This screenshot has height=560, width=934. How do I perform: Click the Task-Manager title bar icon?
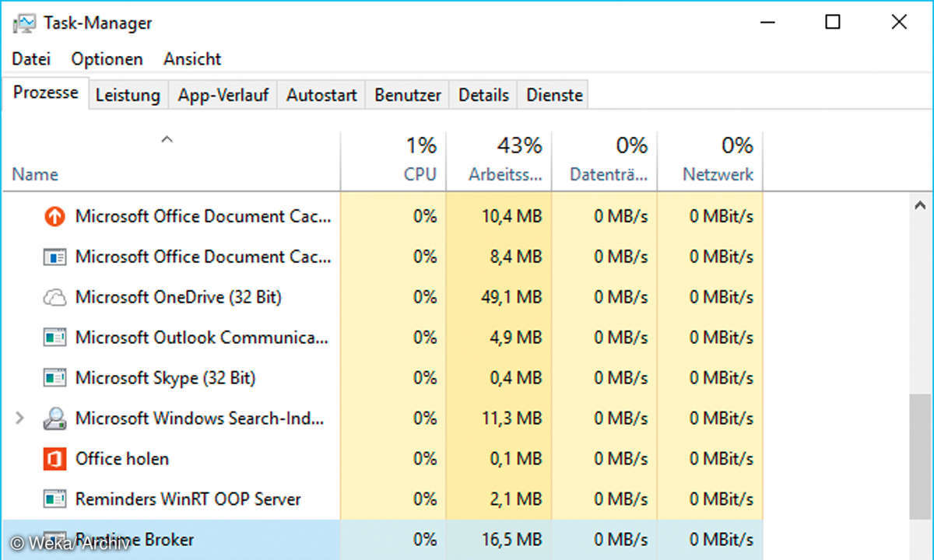25,23
